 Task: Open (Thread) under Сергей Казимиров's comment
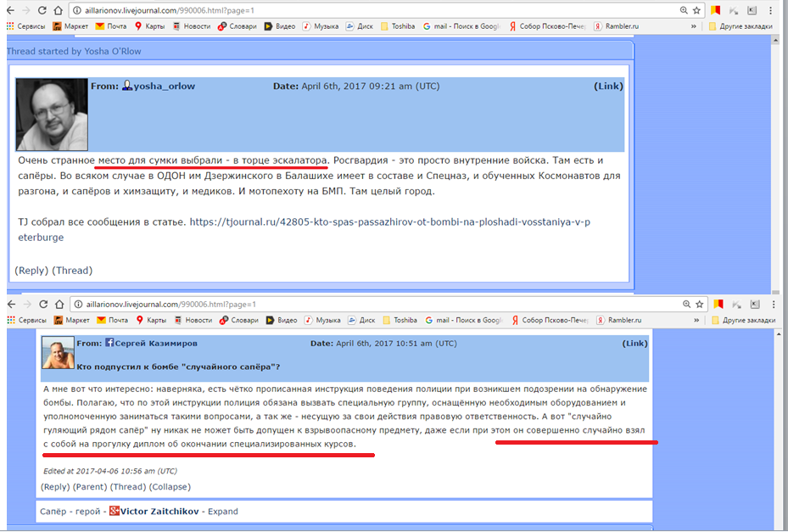(x=128, y=487)
